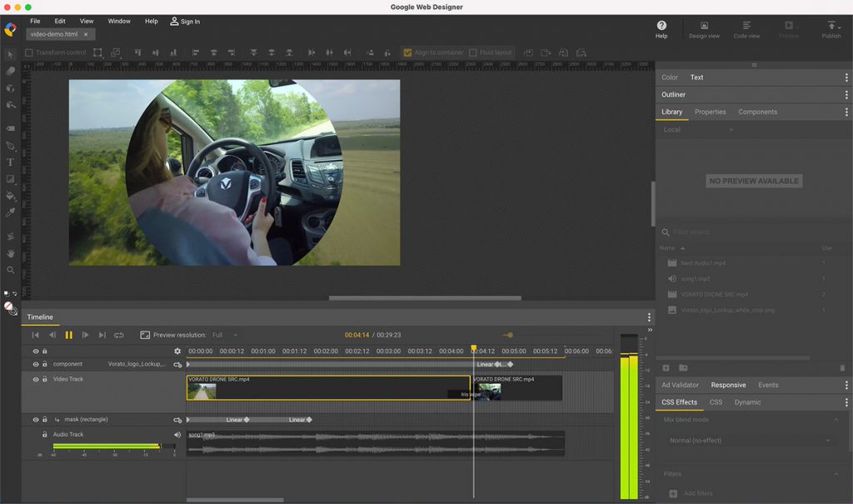Select the Hand pan tool

point(10,253)
